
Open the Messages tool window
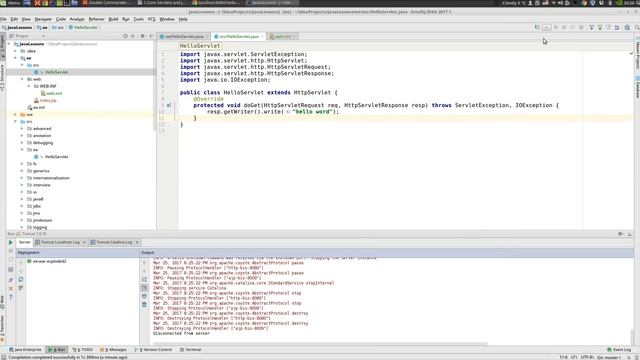[113, 350]
